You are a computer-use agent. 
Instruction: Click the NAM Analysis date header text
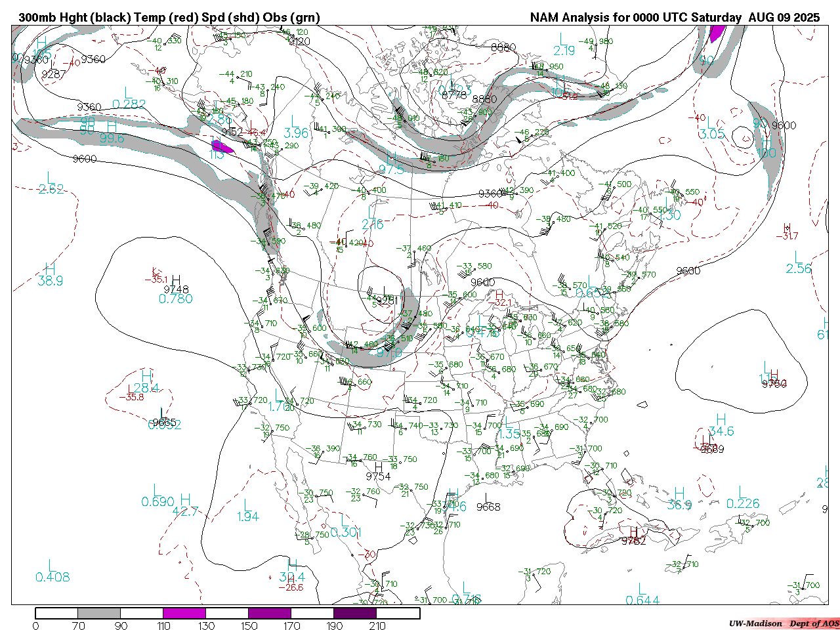(675, 18)
